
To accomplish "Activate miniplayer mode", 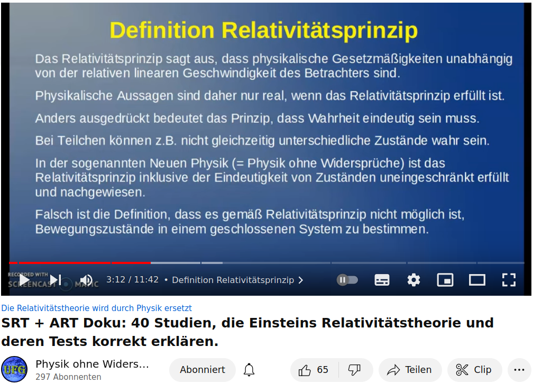I will [445, 280].
